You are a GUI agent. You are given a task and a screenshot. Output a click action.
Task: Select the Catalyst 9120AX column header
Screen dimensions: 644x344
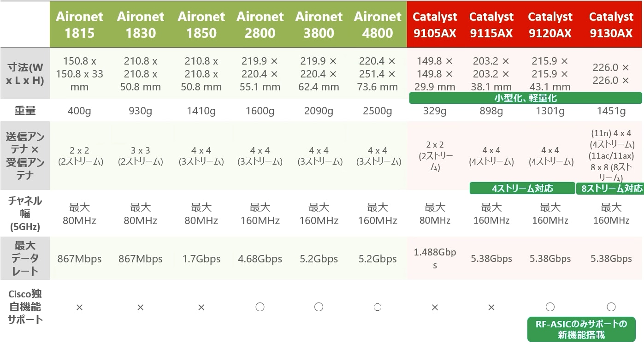[550, 24]
